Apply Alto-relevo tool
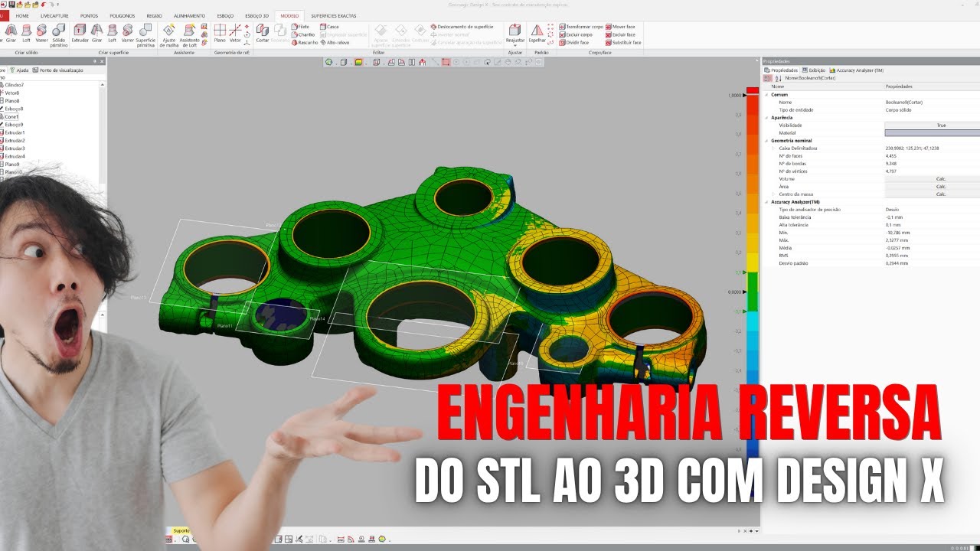Viewport: 980px width, 551px height. (335, 42)
